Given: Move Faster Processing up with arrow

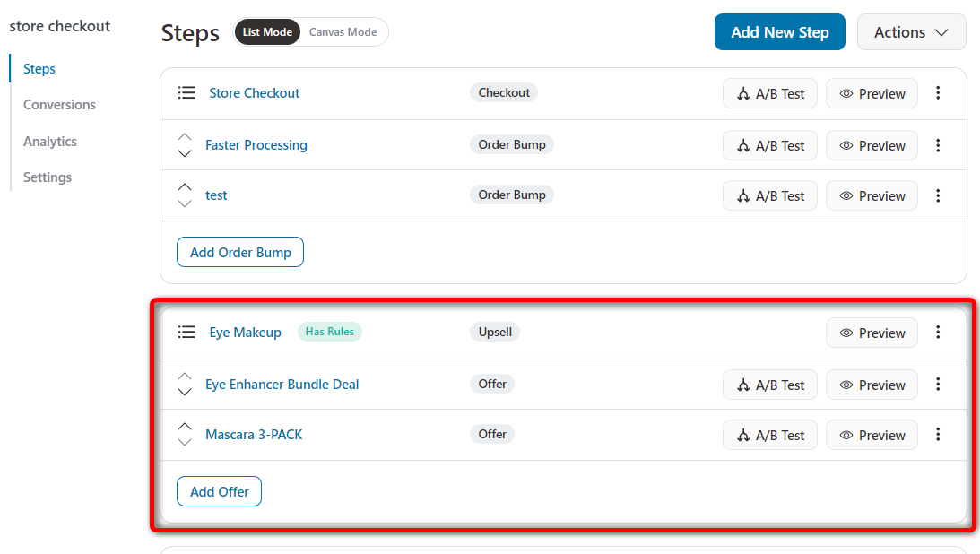Looking at the screenshot, I should pyautogui.click(x=185, y=137).
